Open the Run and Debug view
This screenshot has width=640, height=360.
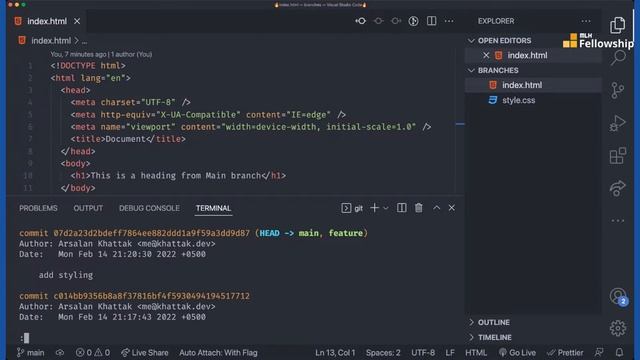point(618,123)
